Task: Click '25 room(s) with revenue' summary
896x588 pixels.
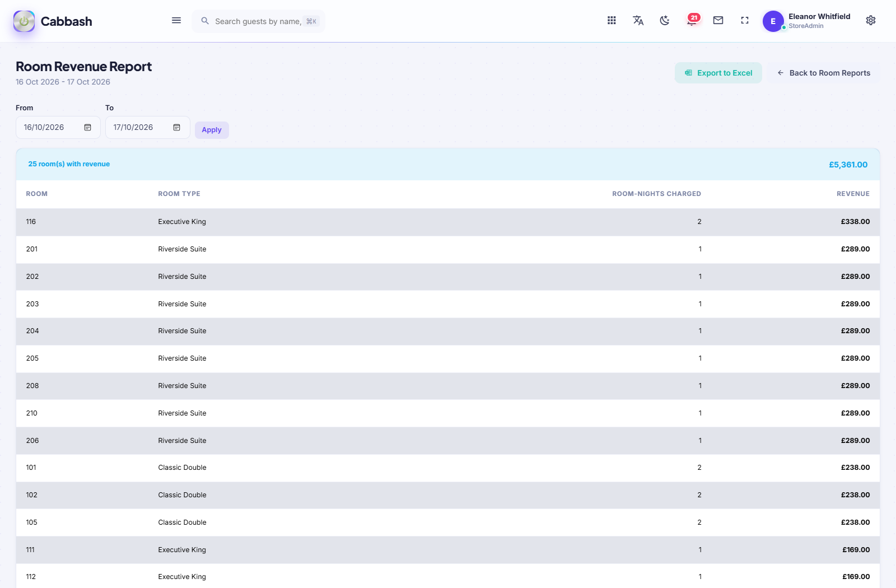Action: (x=69, y=164)
